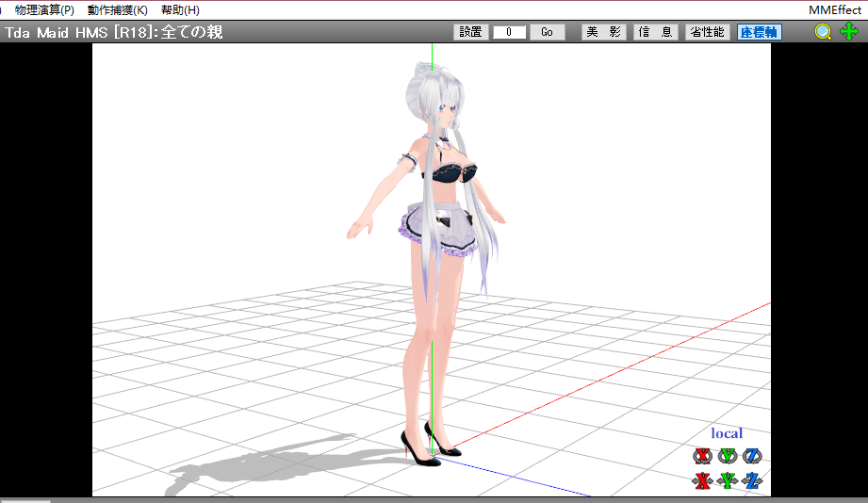
Task: Open the MMEffect menu
Action: pyautogui.click(x=834, y=9)
